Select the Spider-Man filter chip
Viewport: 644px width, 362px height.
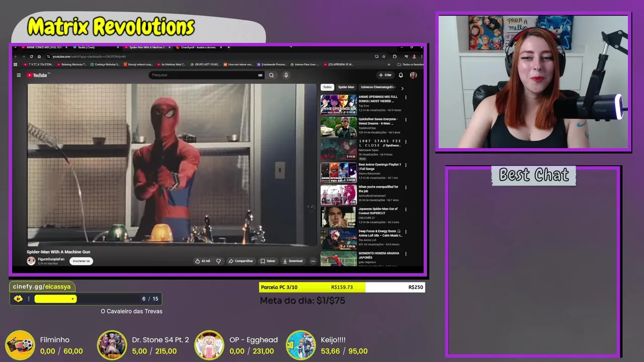coord(346,87)
